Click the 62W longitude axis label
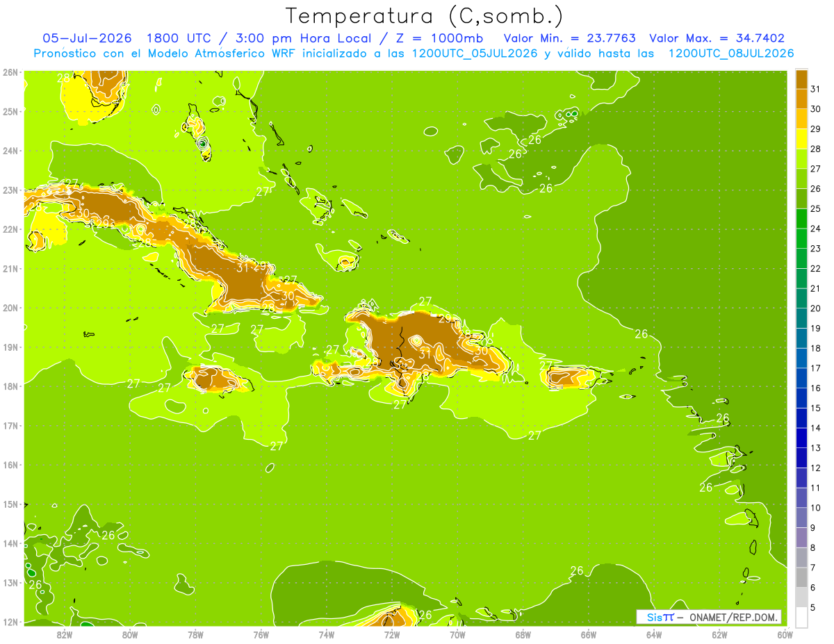The width and height of the screenshot is (834, 644). [719, 634]
